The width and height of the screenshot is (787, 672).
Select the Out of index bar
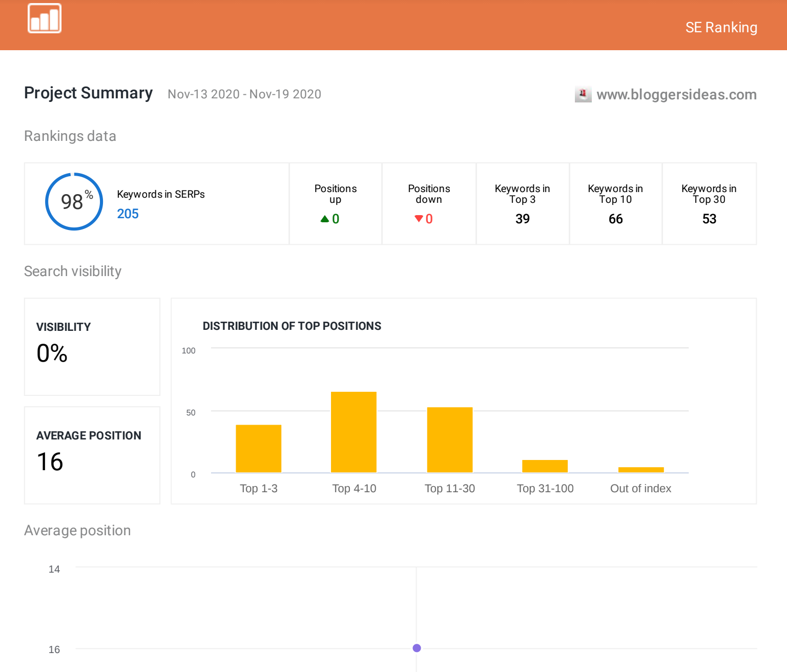point(640,470)
